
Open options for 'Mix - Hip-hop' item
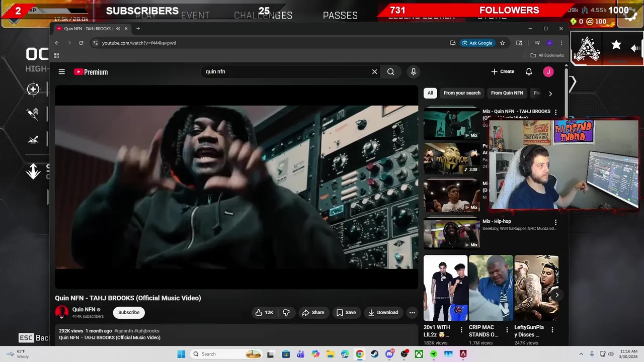coord(555,222)
